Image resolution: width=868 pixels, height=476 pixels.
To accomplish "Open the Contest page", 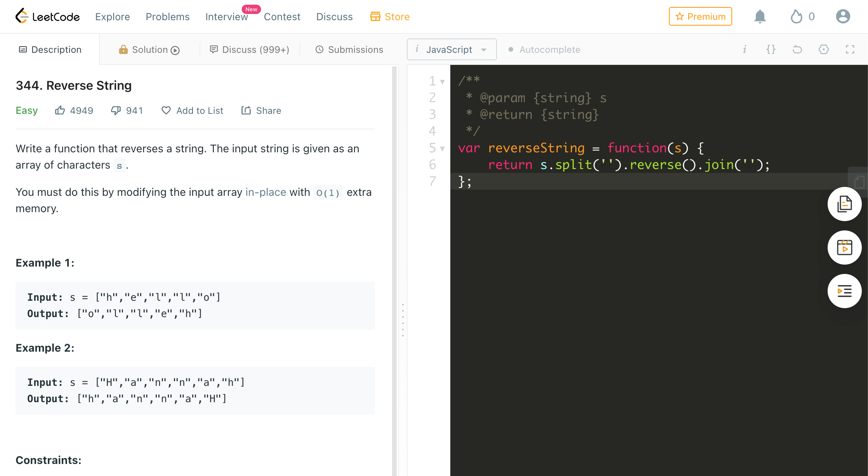I will (282, 17).
